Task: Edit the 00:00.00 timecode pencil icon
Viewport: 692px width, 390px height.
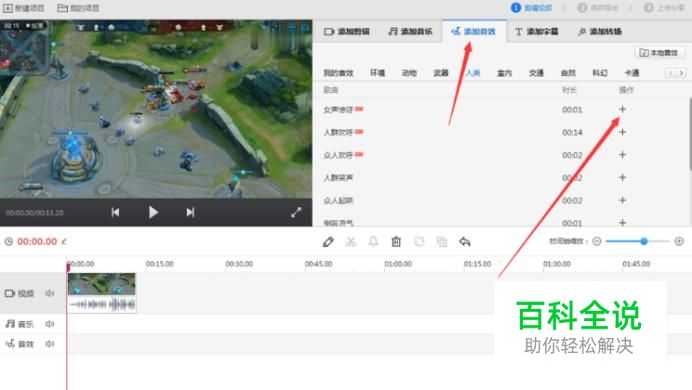Action: pos(64,241)
